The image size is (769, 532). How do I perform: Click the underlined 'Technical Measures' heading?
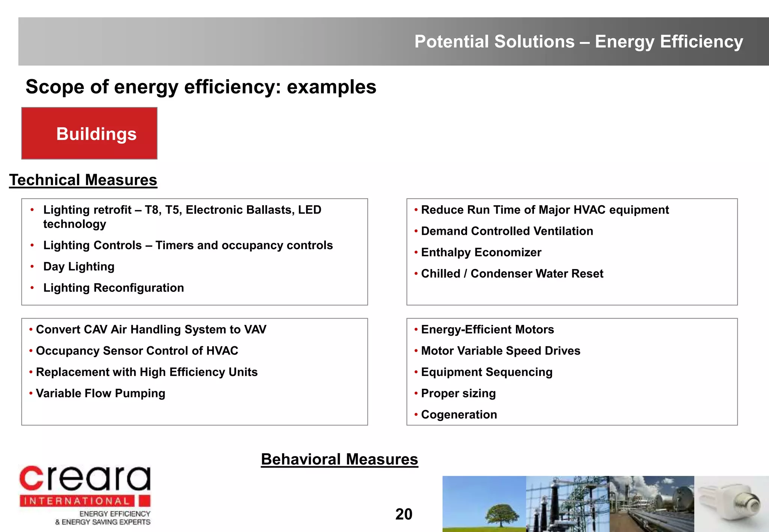(83, 180)
